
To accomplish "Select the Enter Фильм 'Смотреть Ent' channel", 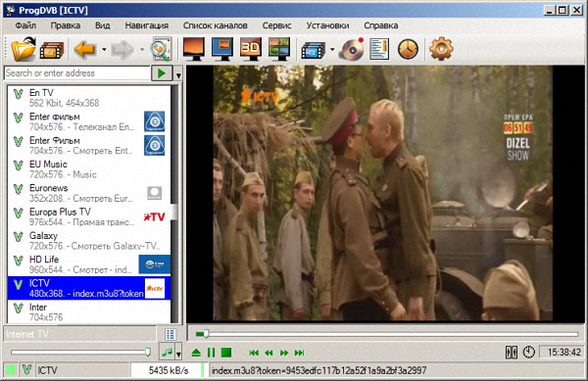I will [89, 145].
